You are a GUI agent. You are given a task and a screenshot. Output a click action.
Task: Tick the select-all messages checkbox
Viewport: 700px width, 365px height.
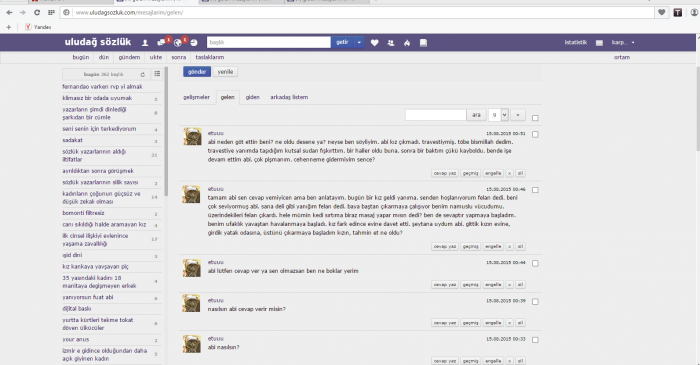(535, 118)
